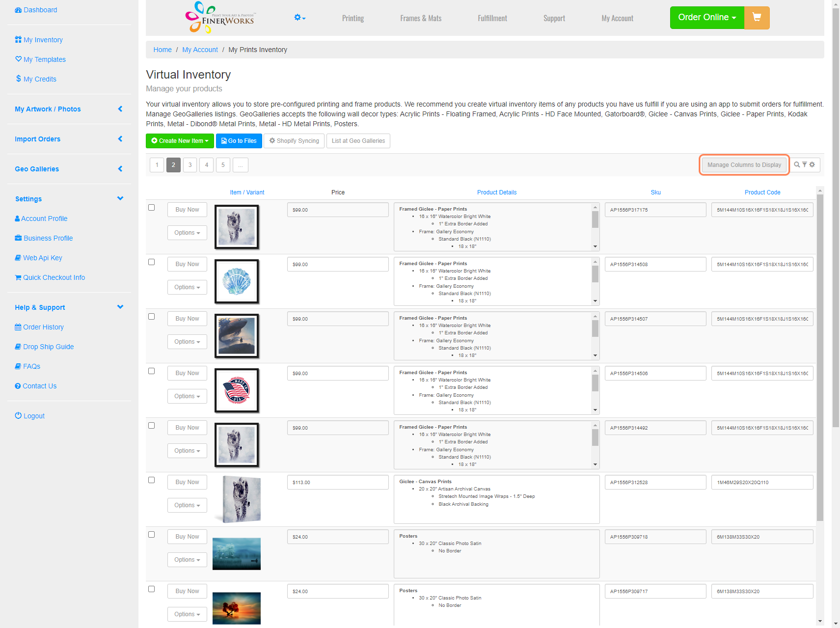Open the Fulfillment menu
The width and height of the screenshot is (840, 628).
point(492,18)
